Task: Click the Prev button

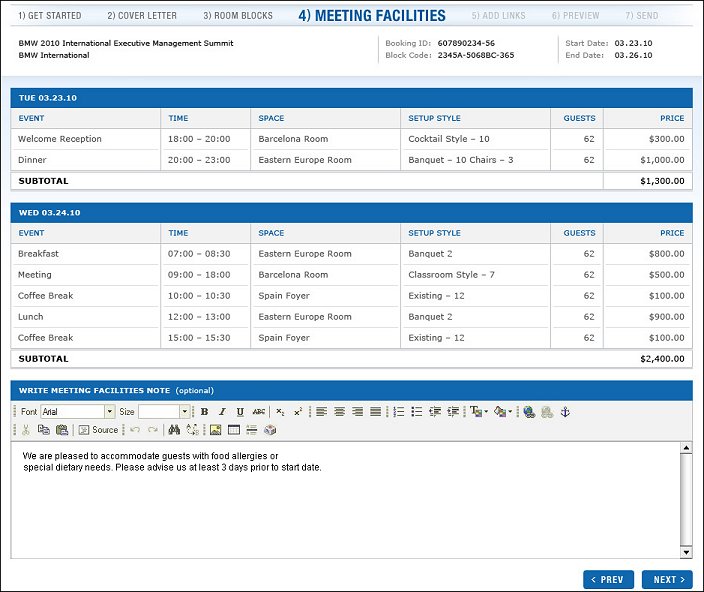Action: point(608,579)
